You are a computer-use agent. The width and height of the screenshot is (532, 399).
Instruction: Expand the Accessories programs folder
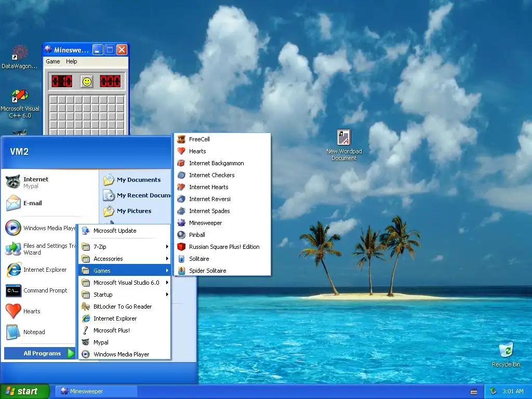click(125, 259)
